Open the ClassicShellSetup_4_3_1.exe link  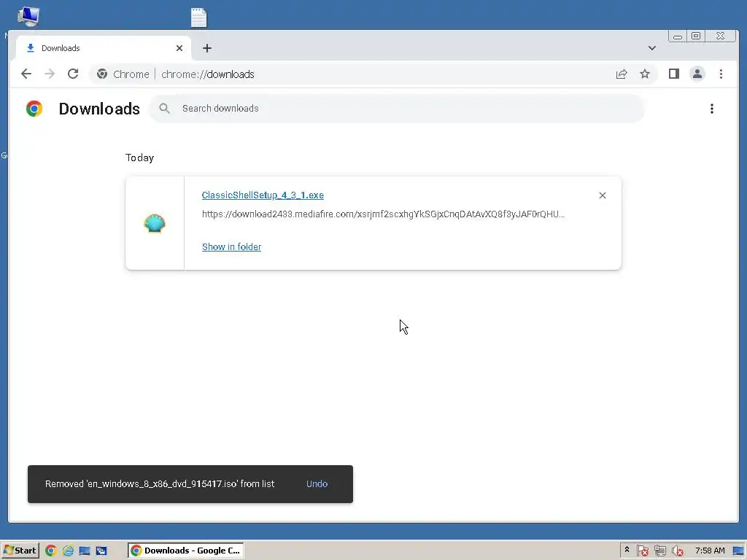pos(263,195)
